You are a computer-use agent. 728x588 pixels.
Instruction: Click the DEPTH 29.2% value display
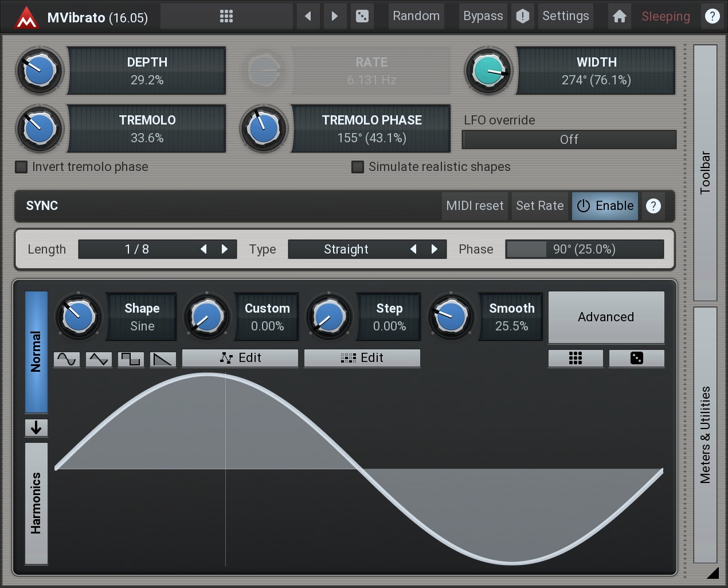[147, 71]
